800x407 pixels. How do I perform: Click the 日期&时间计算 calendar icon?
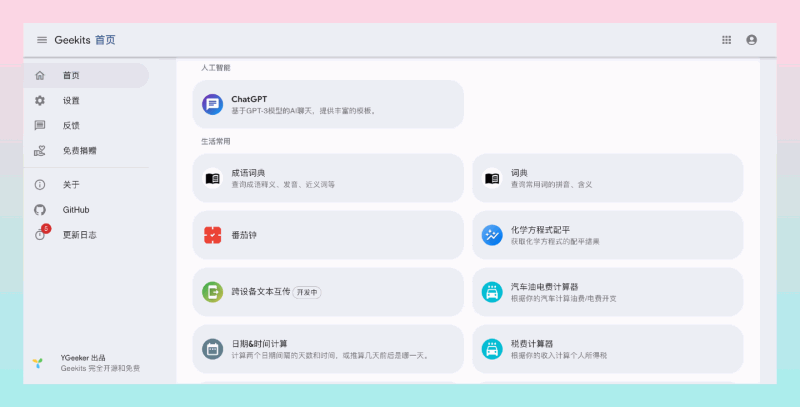[x=212, y=349]
